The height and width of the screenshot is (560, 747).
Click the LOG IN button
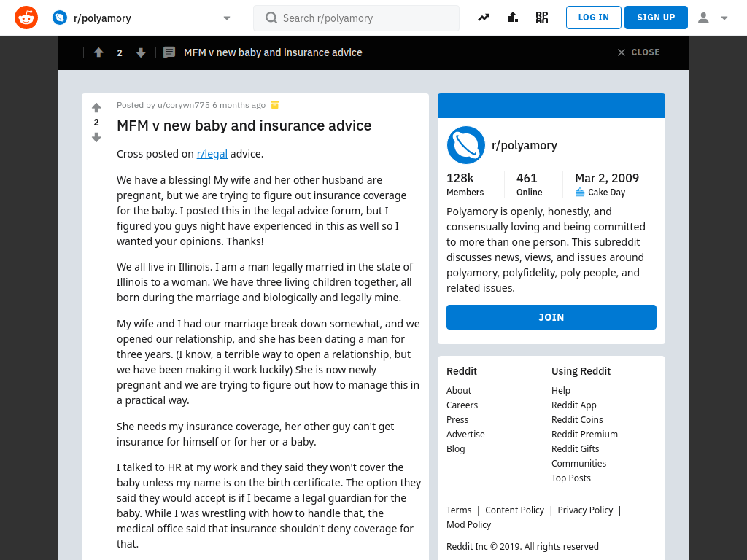594,17
